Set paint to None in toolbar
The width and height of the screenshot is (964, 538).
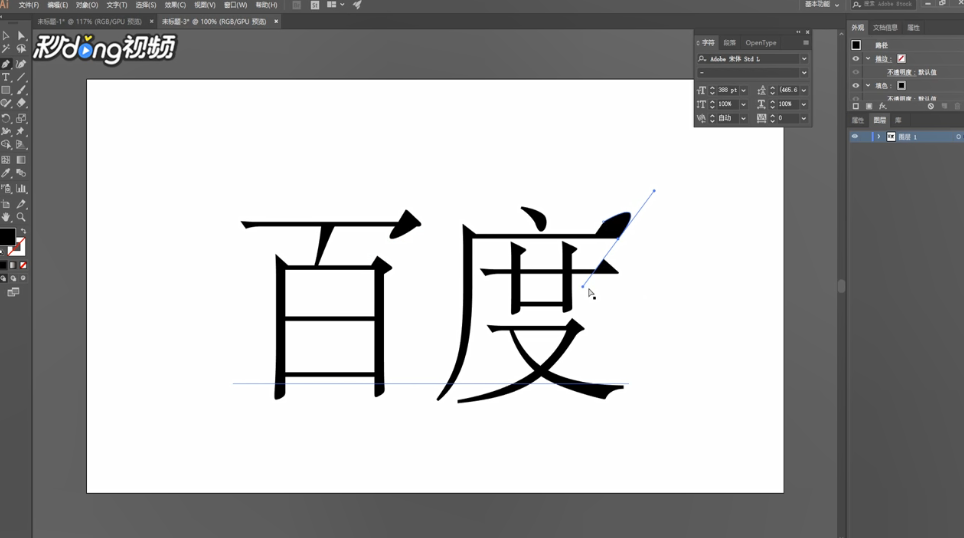pos(23,265)
